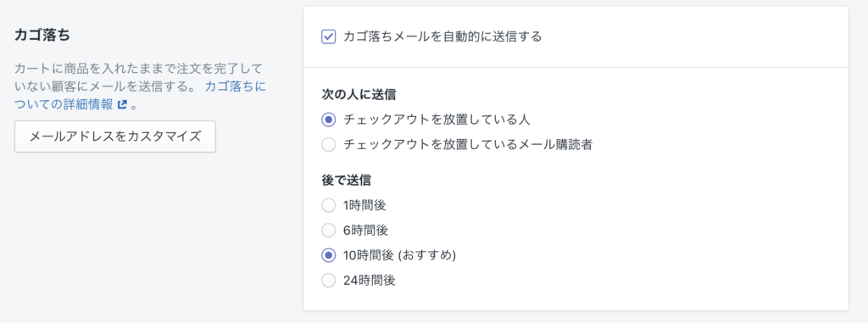Image resolution: width=868 pixels, height=323 pixels.
Task: Click the external link icon after 詳細情報
Action: click(x=122, y=104)
